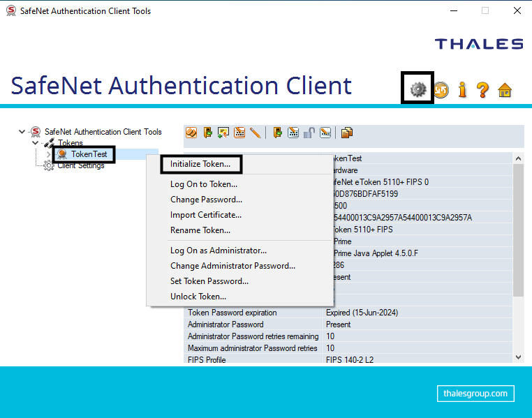
Task: Select Client Settings in the tree
Action: [x=80, y=165]
